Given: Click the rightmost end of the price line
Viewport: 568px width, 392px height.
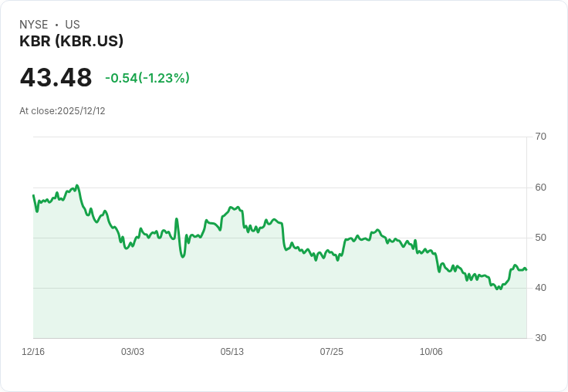Looking at the screenshot, I should (x=526, y=269).
